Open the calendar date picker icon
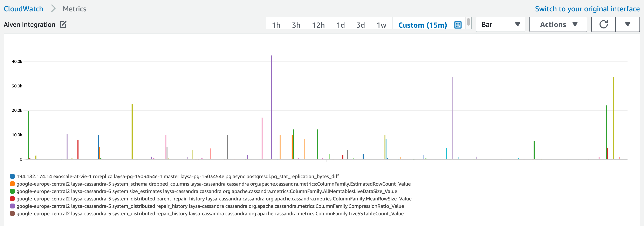Viewport: 644px width, 226px height. click(458, 25)
